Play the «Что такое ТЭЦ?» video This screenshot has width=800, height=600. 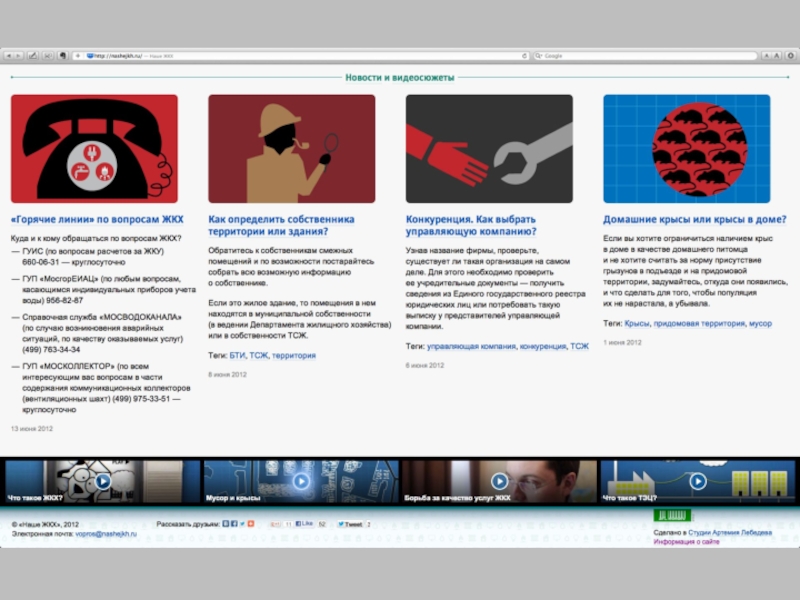point(698,481)
